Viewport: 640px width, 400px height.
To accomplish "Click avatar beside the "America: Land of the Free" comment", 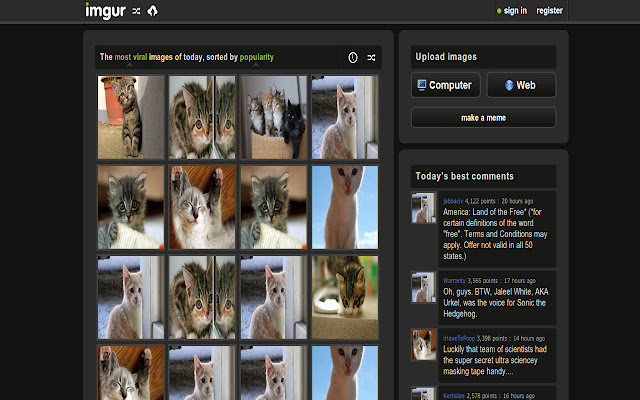I will [424, 208].
